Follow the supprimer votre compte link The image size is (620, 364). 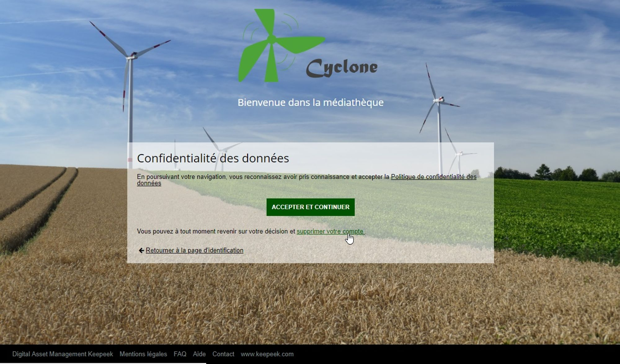(x=330, y=231)
